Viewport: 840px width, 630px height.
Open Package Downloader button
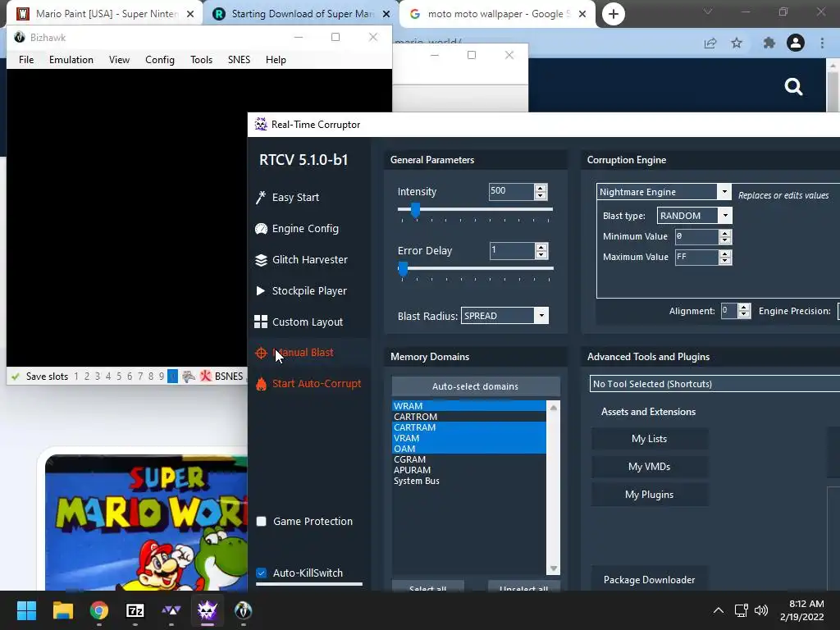(650, 580)
